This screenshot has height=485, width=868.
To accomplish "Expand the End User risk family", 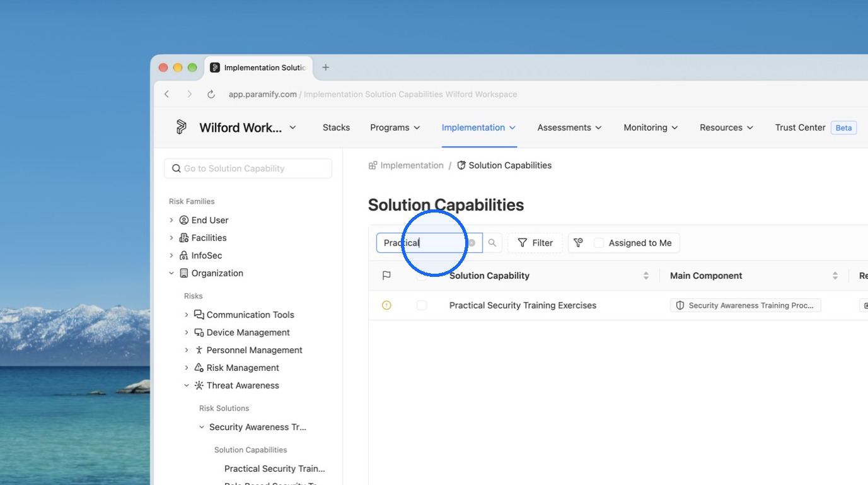I will click(x=171, y=220).
